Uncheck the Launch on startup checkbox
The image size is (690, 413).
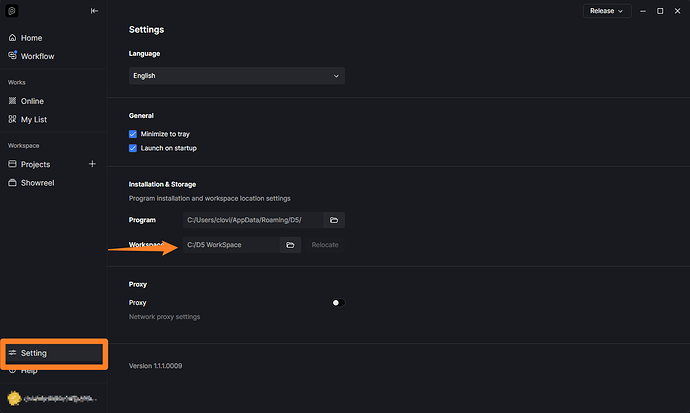(133, 148)
